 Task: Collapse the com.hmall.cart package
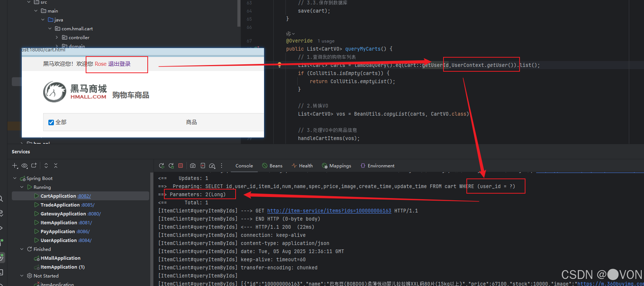pyautogui.click(x=50, y=28)
